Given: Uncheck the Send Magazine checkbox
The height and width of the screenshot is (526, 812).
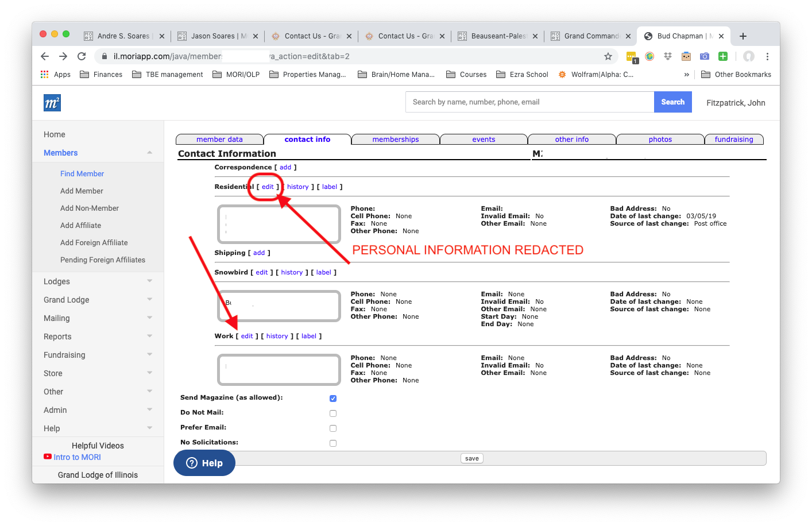Looking at the screenshot, I should point(333,399).
